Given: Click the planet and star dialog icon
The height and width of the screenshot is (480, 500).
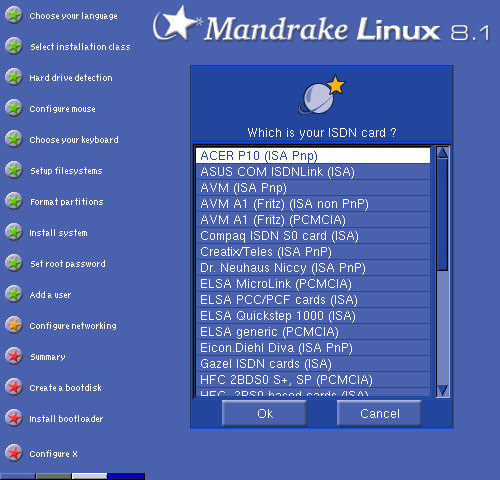Looking at the screenshot, I should click(321, 95).
